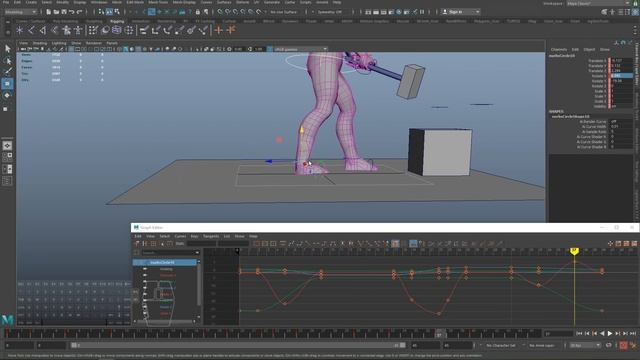Click the New Scene icon on status line
Viewport: 640px width, 360px height.
tap(49, 12)
